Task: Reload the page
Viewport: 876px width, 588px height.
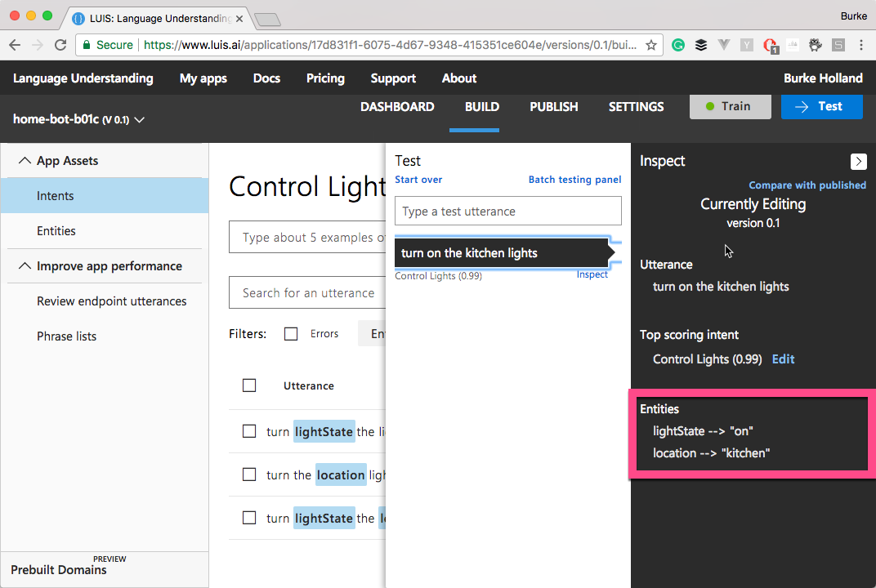Action: (60, 46)
